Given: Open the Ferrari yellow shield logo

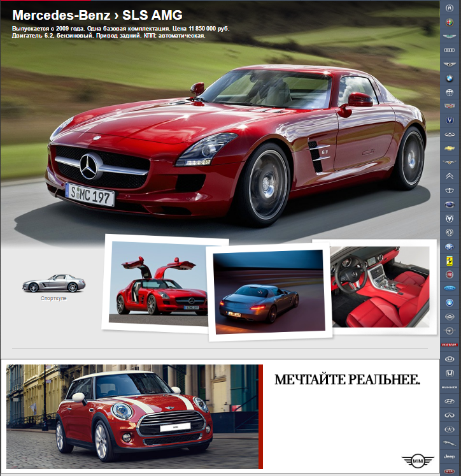Looking at the screenshot, I should point(449,260).
